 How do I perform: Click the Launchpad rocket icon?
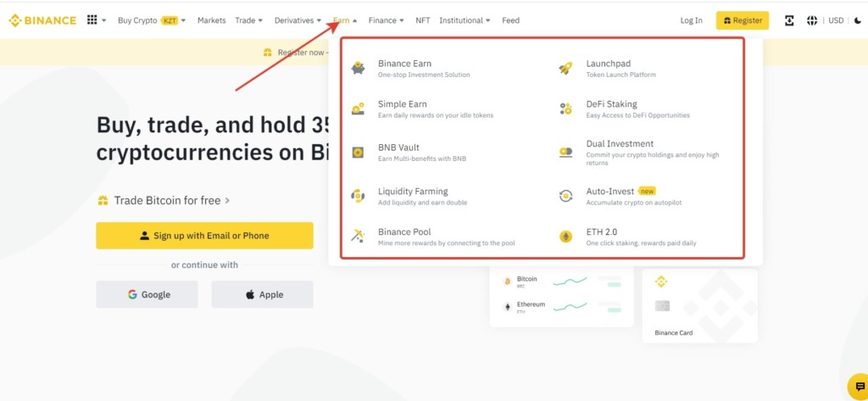coord(565,68)
